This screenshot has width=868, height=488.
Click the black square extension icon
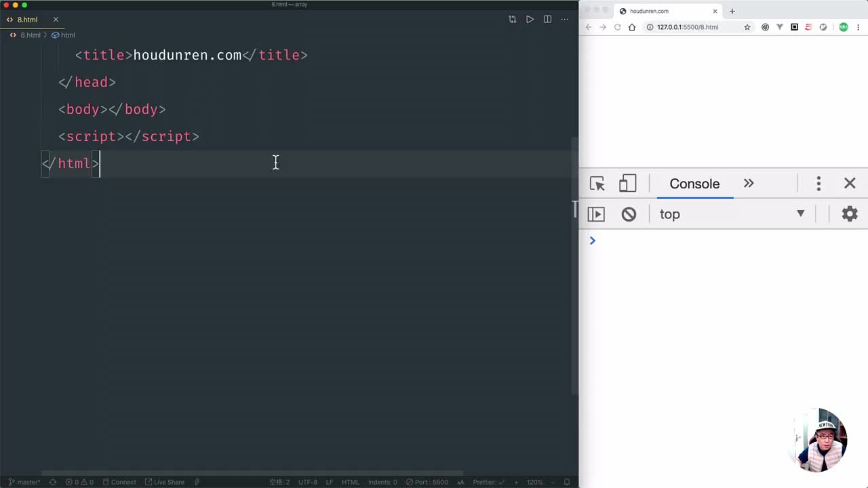[794, 27]
